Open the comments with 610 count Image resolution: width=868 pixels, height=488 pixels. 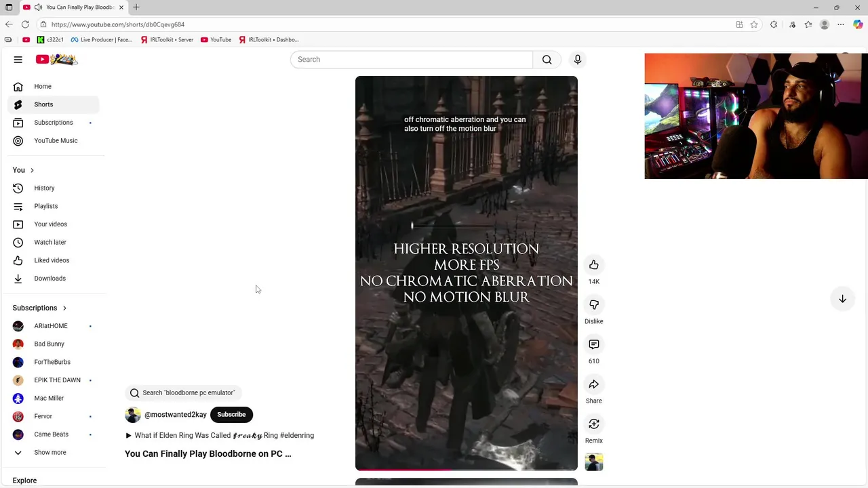594,344
